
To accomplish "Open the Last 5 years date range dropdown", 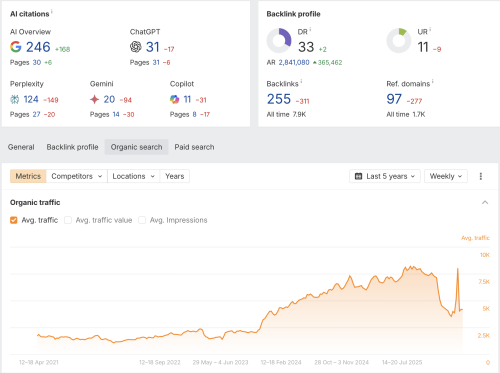I will [x=385, y=176].
